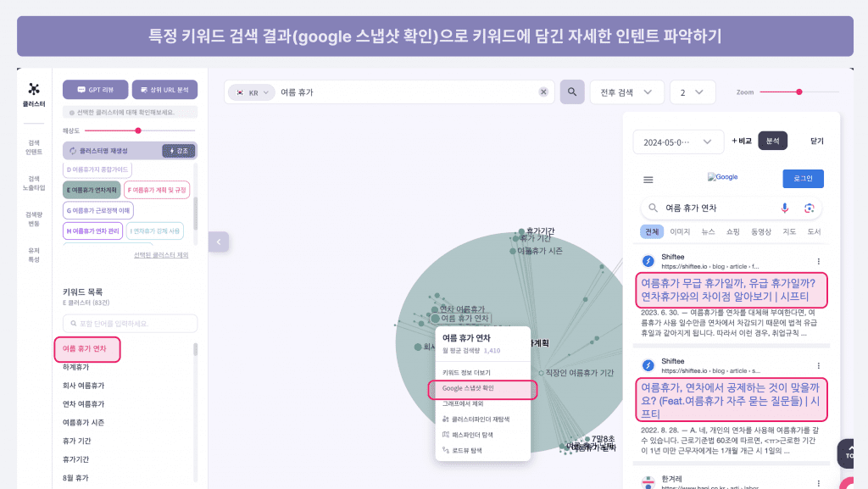Image resolution: width=868 pixels, height=489 pixels.
Task: Adjust the Zoom slider handle
Action: click(x=798, y=92)
